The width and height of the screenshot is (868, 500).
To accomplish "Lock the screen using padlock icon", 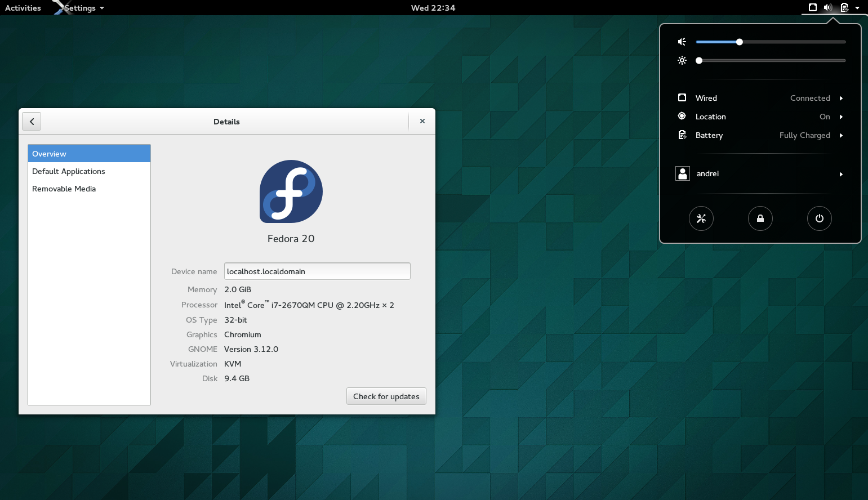I will pyautogui.click(x=760, y=218).
